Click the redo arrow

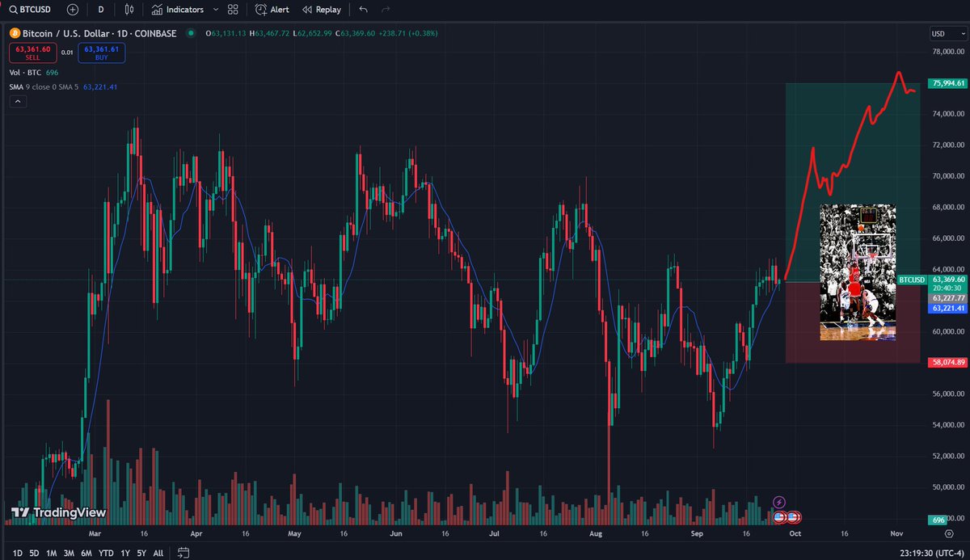[x=386, y=10]
